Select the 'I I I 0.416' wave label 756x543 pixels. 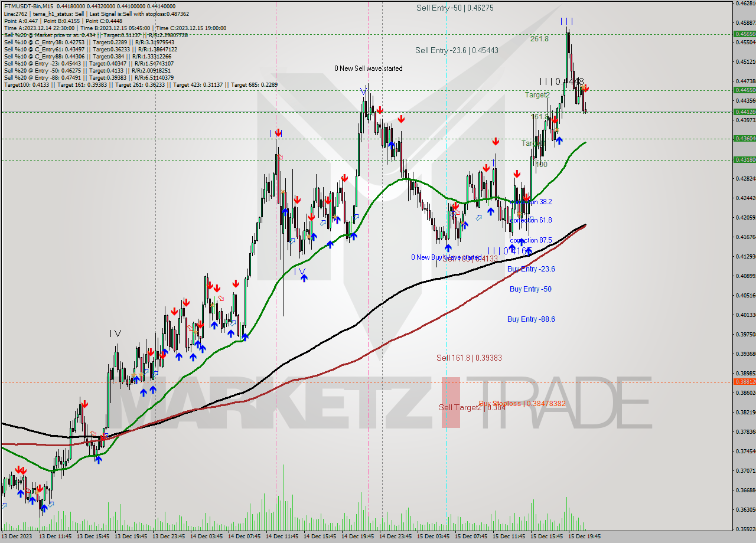pos(510,250)
